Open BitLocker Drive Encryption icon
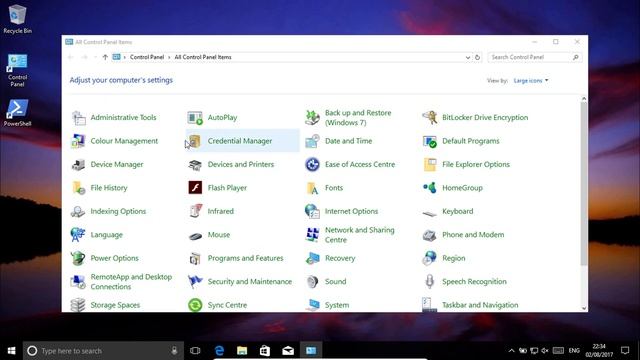 pyautogui.click(x=429, y=118)
